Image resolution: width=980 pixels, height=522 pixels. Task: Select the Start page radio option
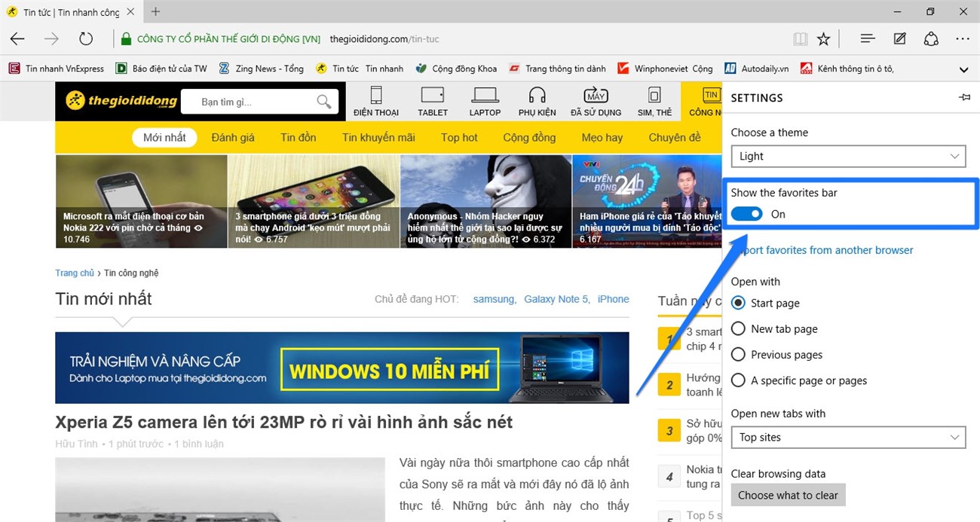[738, 303]
